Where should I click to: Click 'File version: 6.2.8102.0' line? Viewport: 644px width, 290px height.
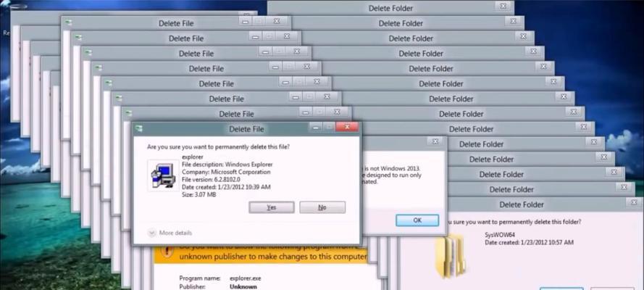click(211, 180)
